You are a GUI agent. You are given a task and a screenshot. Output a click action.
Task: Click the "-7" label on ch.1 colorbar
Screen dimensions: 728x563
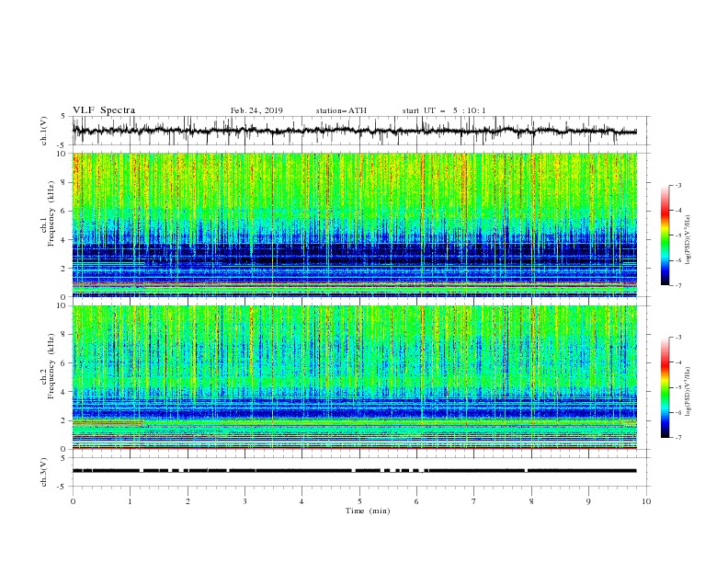tap(677, 285)
